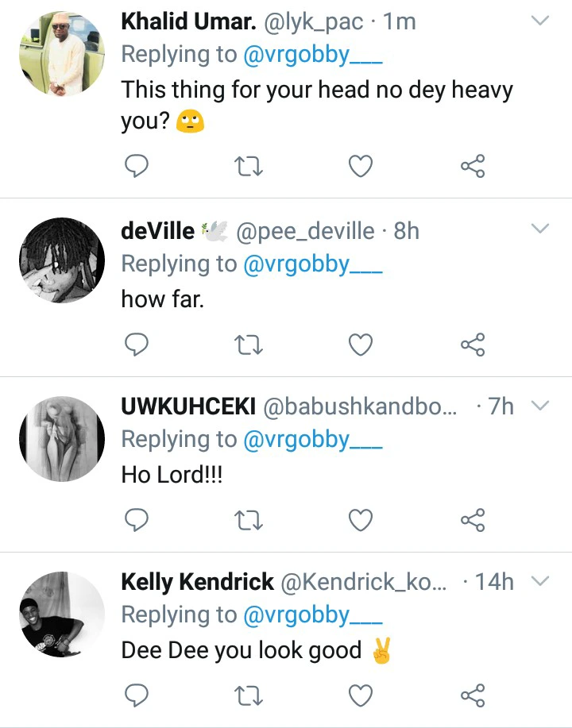This screenshot has height=728, width=572.
Task: Share UWKUHCEKI's tweet
Action: (473, 519)
